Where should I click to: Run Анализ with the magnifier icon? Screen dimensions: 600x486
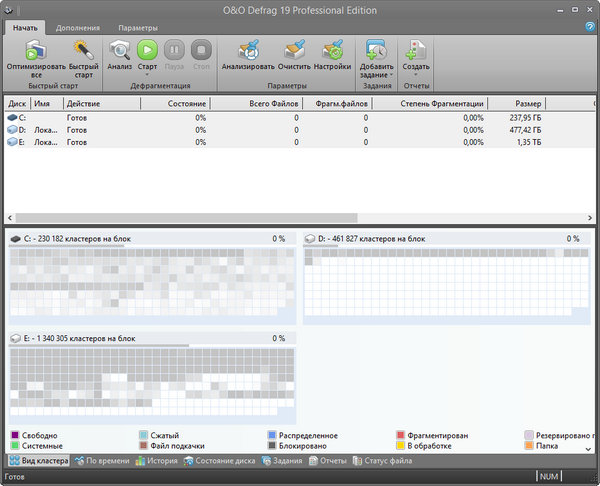119,50
